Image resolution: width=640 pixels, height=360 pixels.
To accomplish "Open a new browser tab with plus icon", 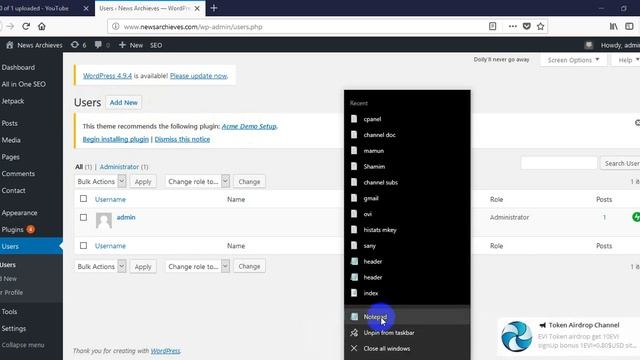I will click(x=214, y=8).
